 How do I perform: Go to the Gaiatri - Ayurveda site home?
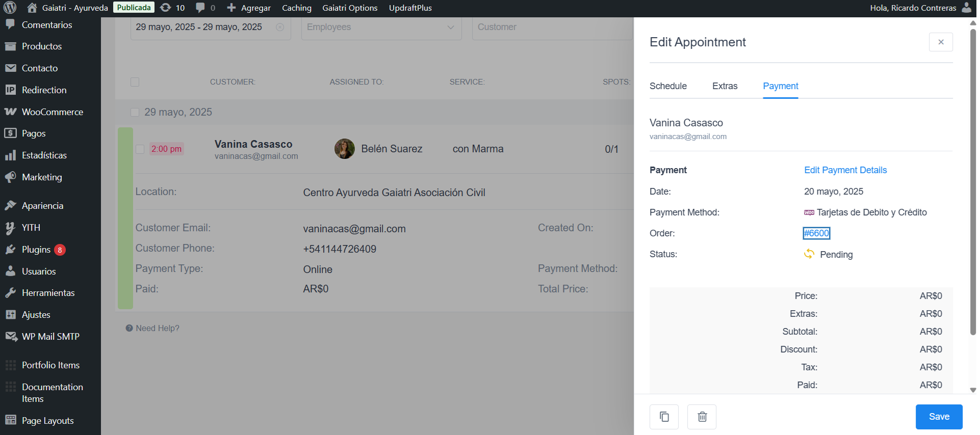[x=67, y=8]
